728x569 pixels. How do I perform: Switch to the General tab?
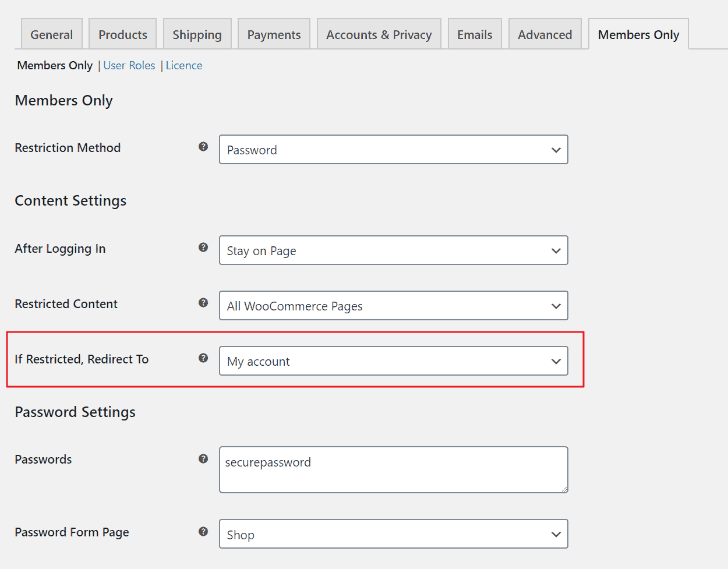coord(52,34)
